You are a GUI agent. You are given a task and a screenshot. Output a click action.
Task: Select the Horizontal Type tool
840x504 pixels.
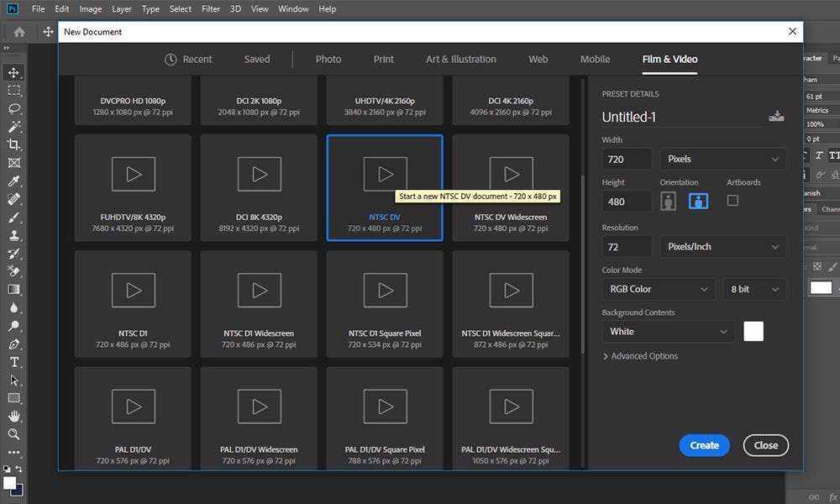14,362
